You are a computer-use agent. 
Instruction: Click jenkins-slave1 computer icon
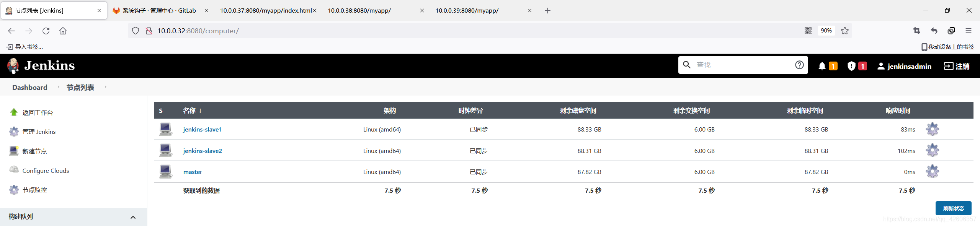pos(166,129)
